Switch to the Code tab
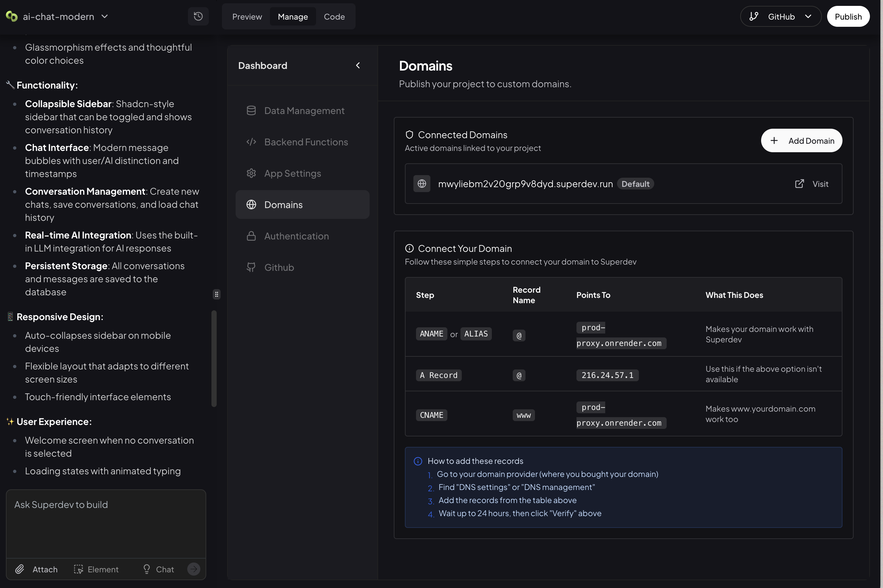This screenshot has width=883, height=588. [335, 16]
